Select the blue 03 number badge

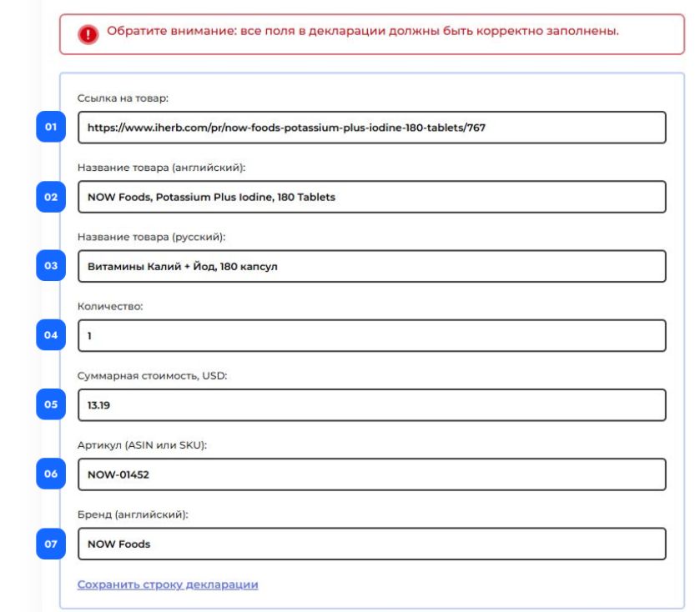[51, 266]
